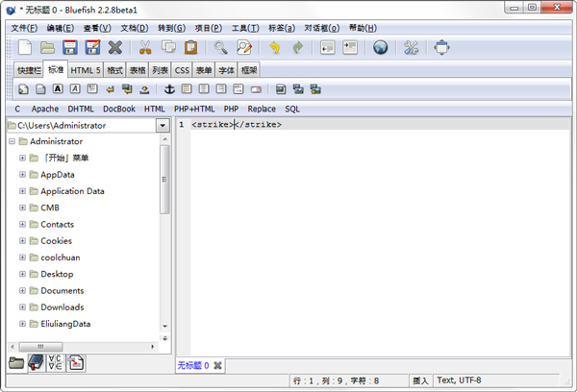Toggle fullscreen with the four-arrows icon

[x=441, y=47]
